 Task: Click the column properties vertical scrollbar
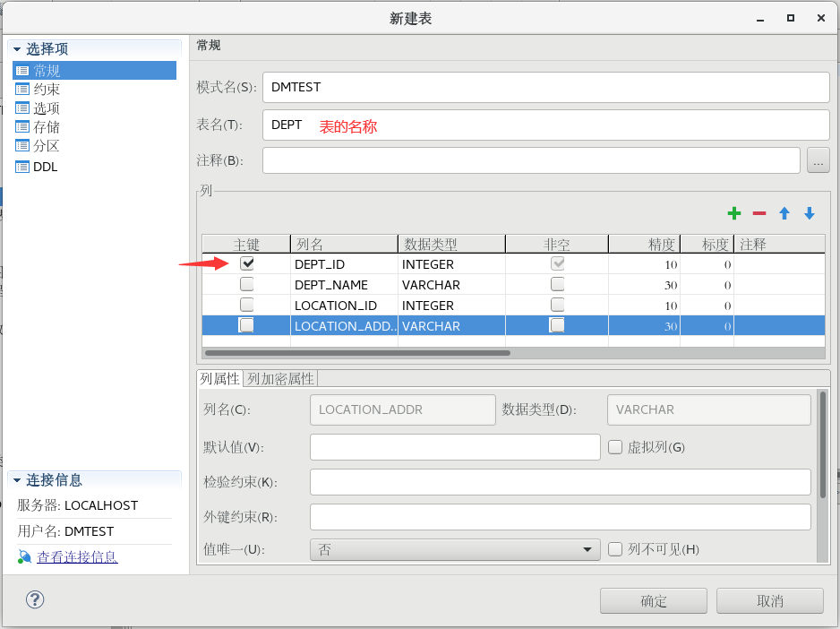(823, 444)
